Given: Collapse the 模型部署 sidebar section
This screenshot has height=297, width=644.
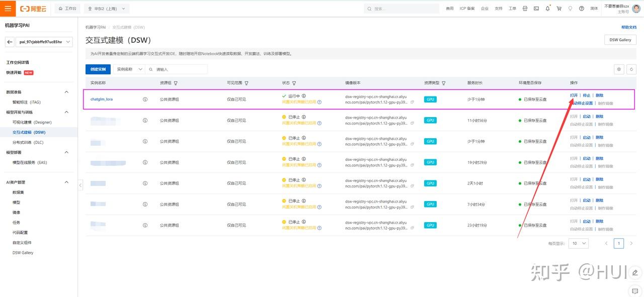Looking at the screenshot, I should [66, 152].
